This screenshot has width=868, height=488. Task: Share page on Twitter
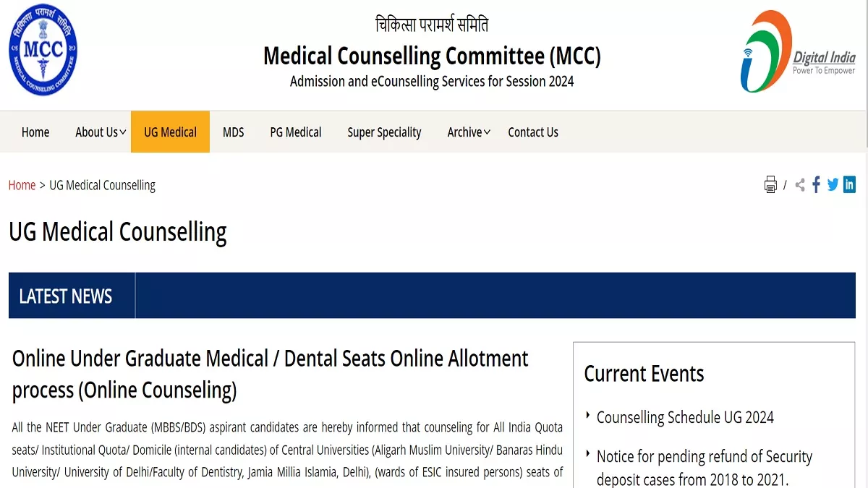(x=833, y=184)
